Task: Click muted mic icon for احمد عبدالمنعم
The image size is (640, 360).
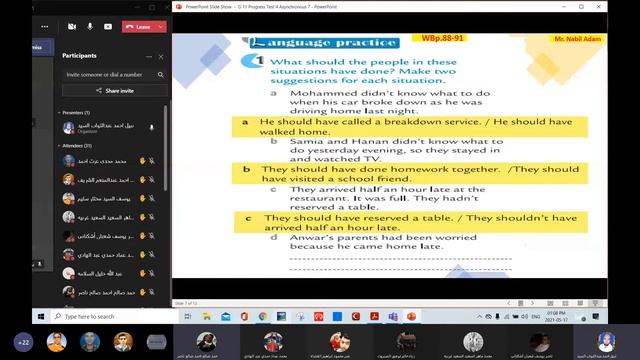Action: (152, 180)
